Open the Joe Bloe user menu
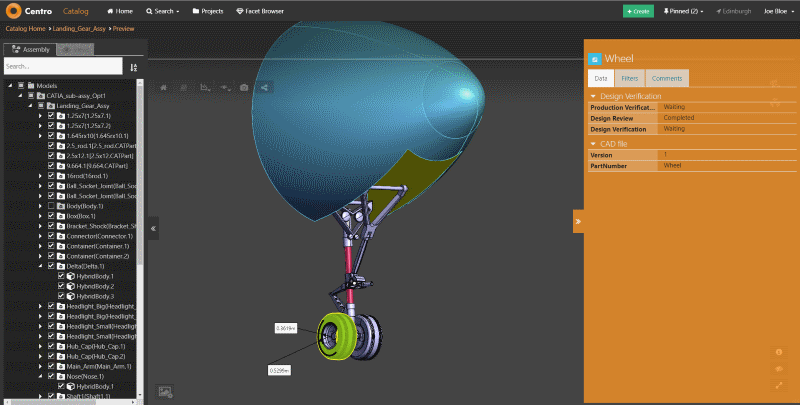This screenshot has height=405, width=800. [779, 11]
